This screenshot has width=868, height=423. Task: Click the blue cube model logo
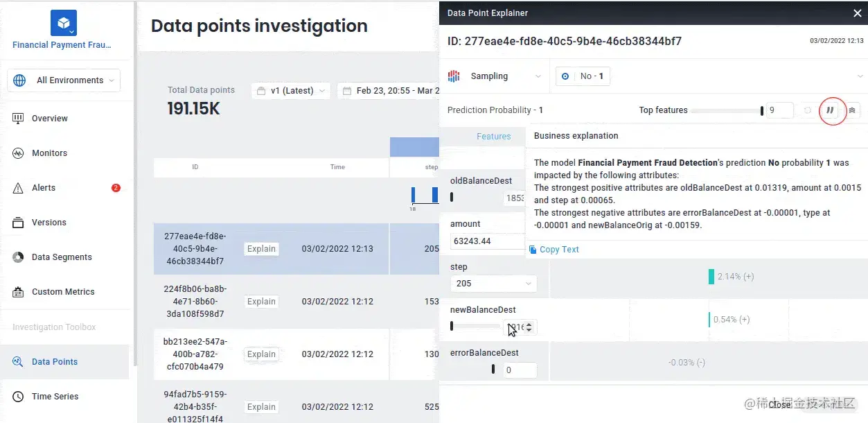64,24
